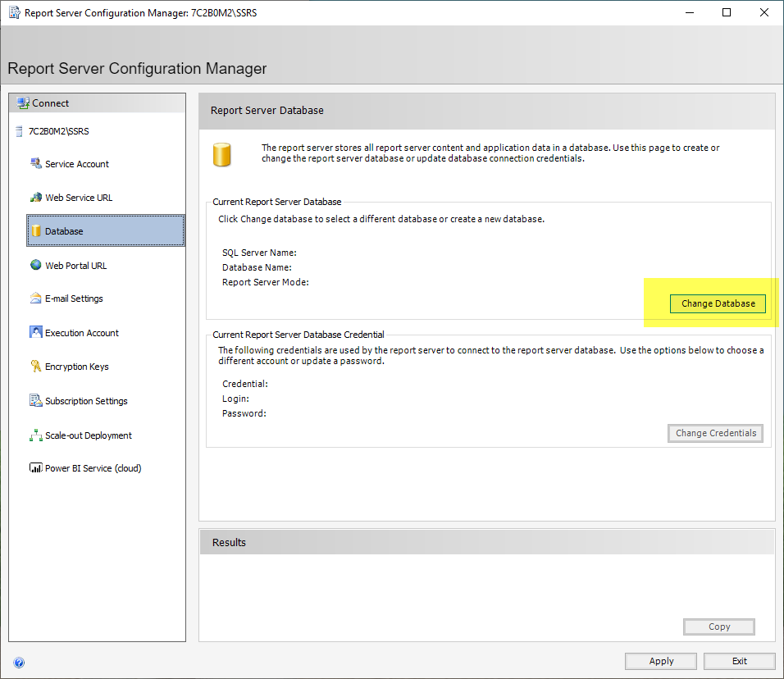
Task: Click the Change Database button
Action: pos(718,303)
